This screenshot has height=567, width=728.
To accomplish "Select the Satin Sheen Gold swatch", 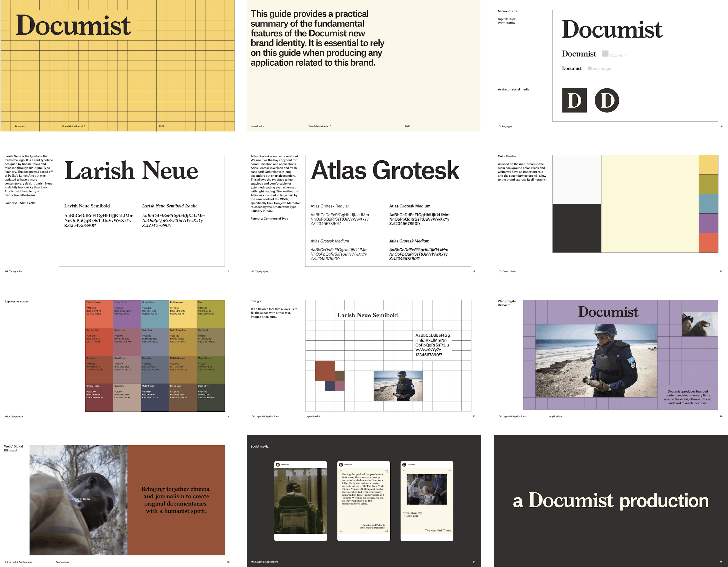I will (x=183, y=342).
